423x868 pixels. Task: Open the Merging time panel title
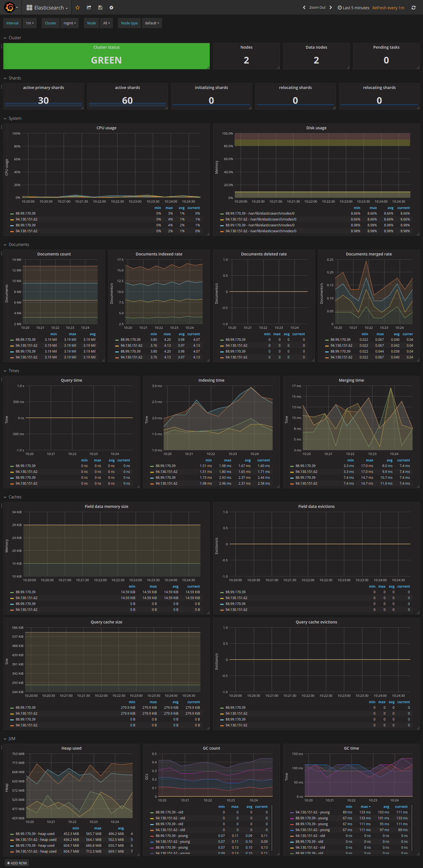[x=351, y=380]
